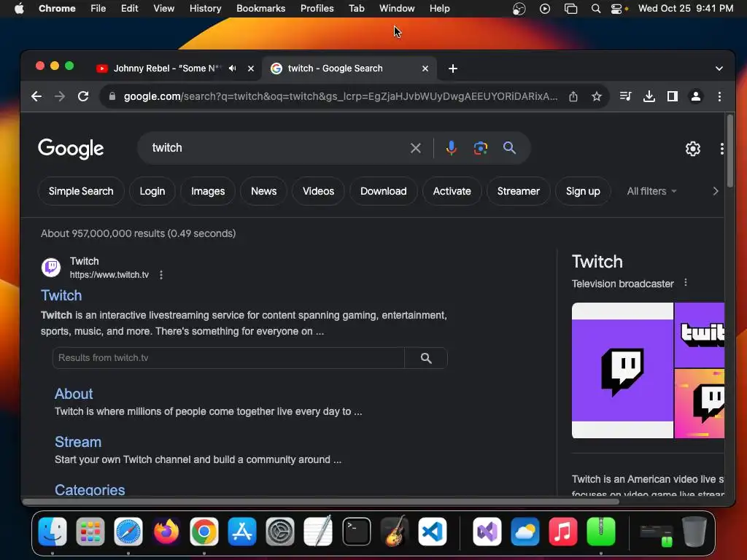Open Chrome downloads from the toolbar
Viewport: 747px width, 560px height.
coord(649,97)
